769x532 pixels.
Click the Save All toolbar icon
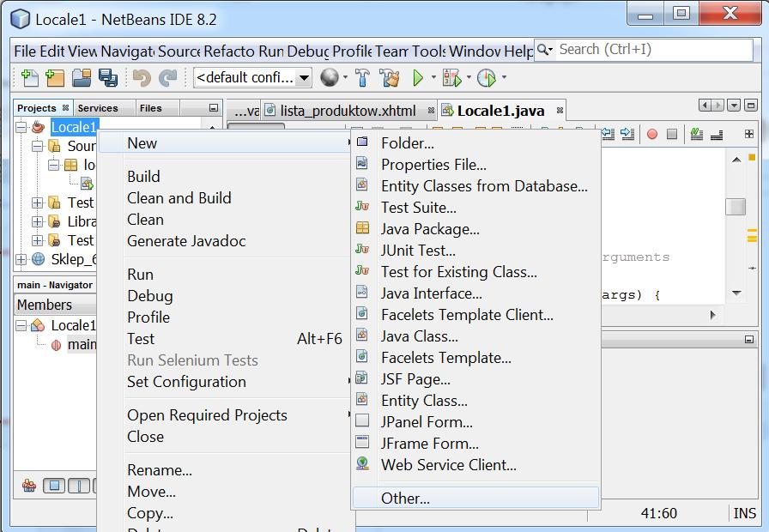click(x=108, y=77)
